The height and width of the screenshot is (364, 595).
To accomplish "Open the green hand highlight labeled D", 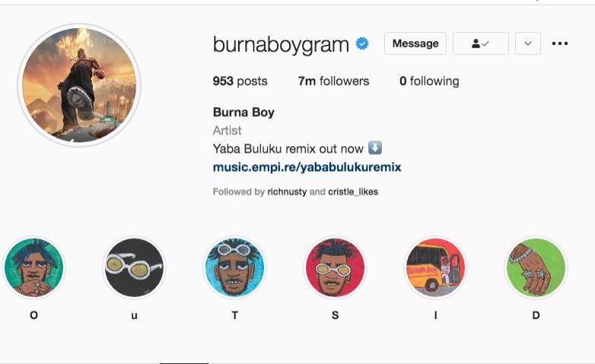I will (x=536, y=267).
